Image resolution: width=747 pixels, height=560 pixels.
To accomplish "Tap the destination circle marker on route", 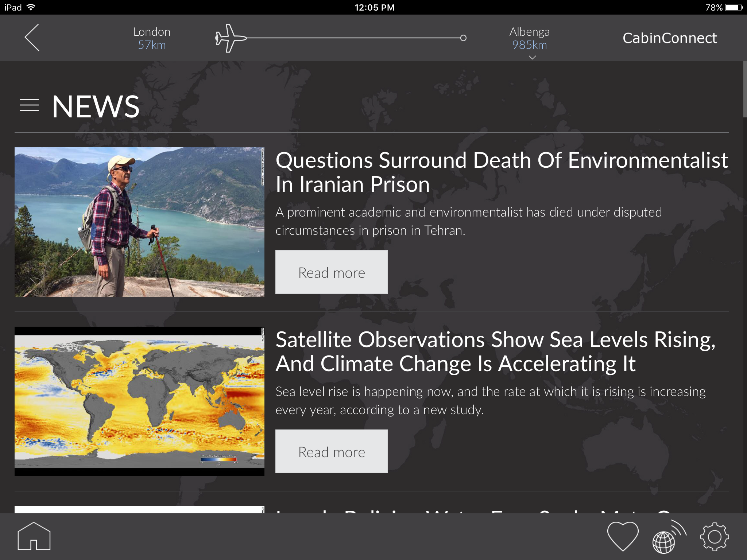I will click(463, 38).
